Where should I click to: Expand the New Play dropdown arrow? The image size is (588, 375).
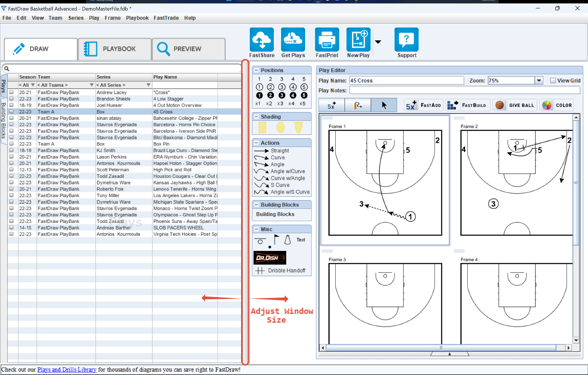[378, 42]
